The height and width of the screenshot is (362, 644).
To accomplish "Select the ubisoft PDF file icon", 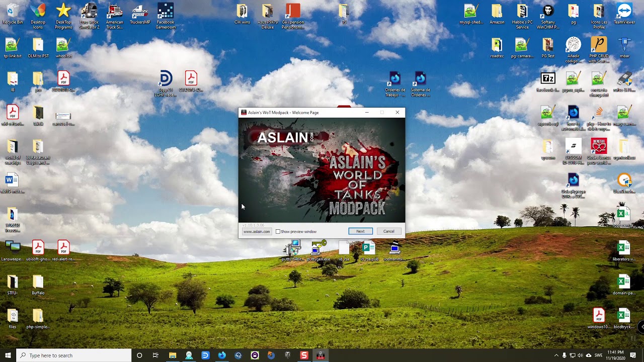I will point(38,250).
